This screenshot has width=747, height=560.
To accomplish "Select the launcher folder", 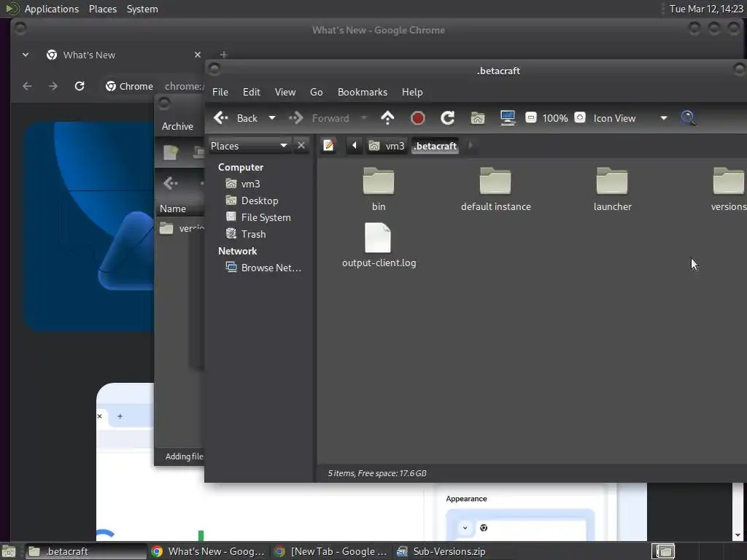I will [612, 189].
